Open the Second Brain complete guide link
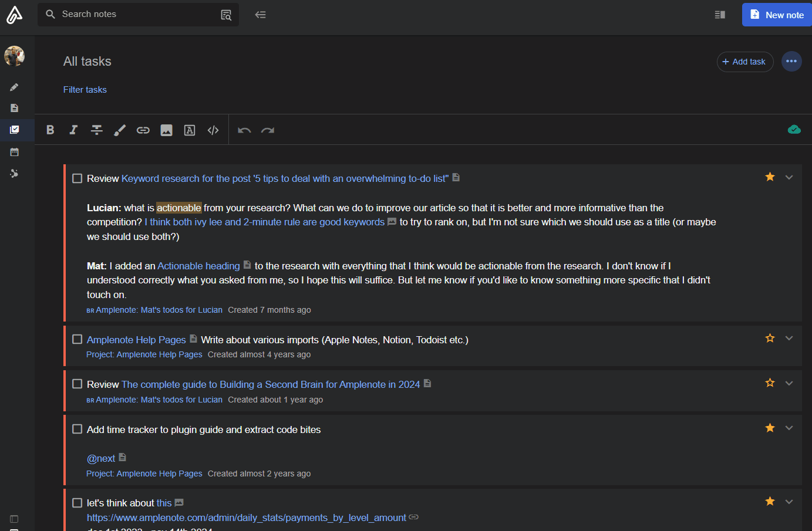This screenshot has width=812, height=531. click(x=271, y=384)
